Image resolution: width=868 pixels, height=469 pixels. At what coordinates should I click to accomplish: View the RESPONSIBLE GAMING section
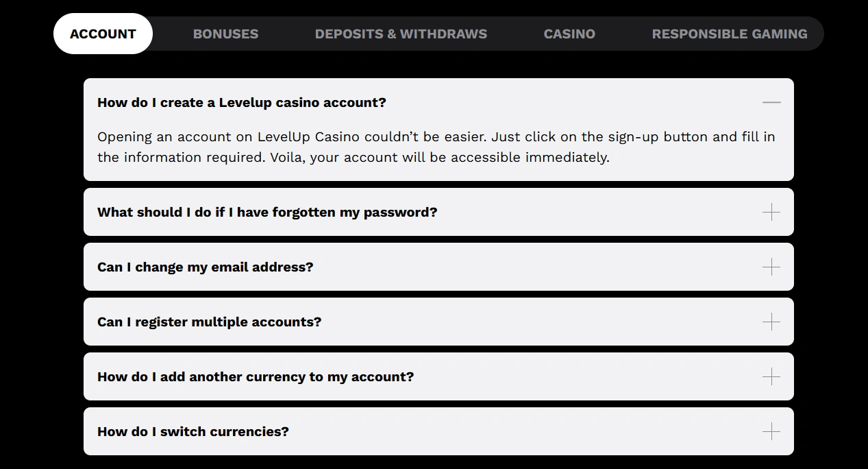coord(730,33)
